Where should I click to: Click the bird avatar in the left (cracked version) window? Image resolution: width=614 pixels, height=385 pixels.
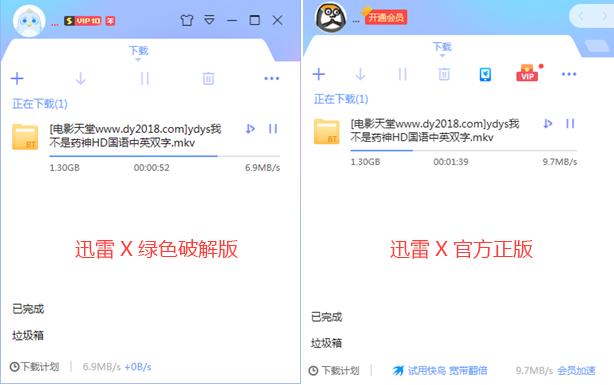(x=29, y=21)
